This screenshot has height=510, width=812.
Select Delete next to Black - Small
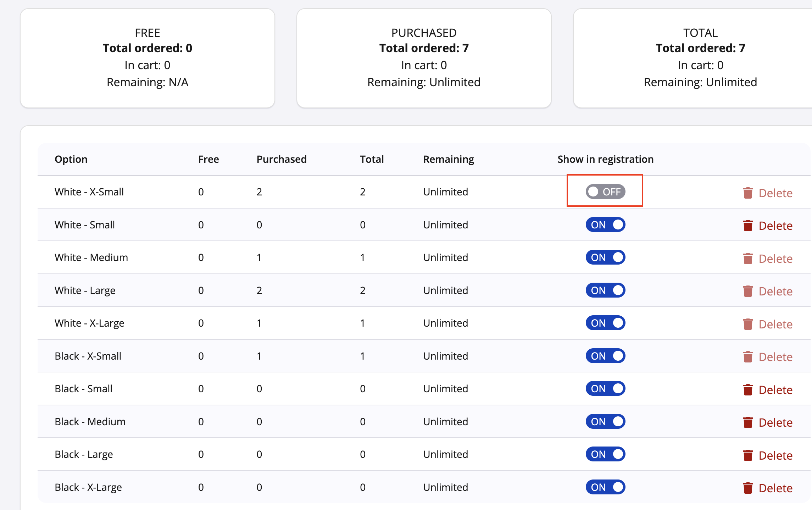775,389
